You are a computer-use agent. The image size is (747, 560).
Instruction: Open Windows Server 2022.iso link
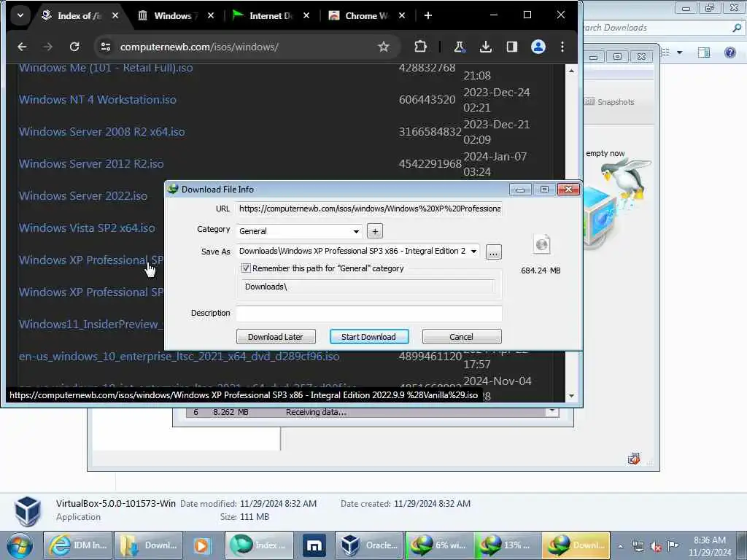[x=83, y=195]
